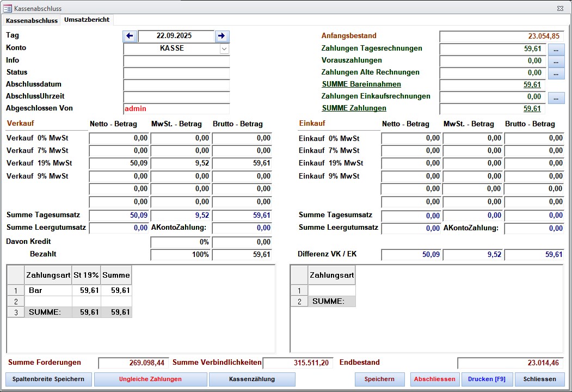Switch to the Kassenabschluss tab
This screenshot has height=392, width=572.
(32, 21)
